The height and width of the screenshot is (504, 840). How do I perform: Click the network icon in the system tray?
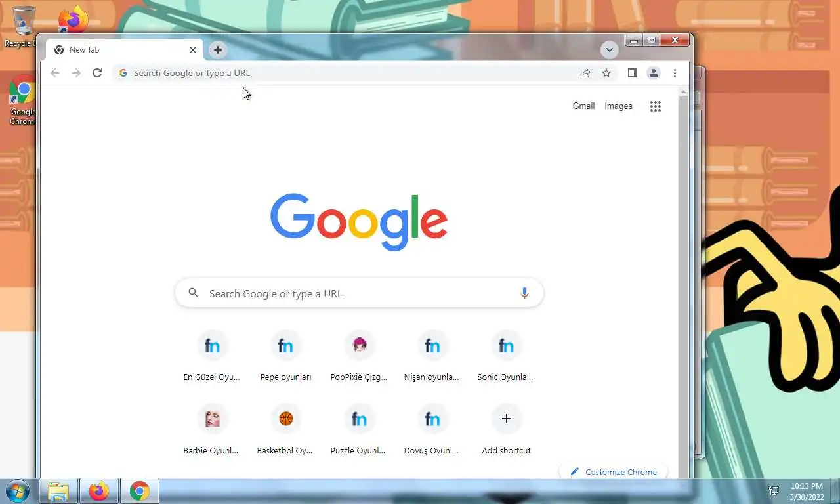(774, 491)
